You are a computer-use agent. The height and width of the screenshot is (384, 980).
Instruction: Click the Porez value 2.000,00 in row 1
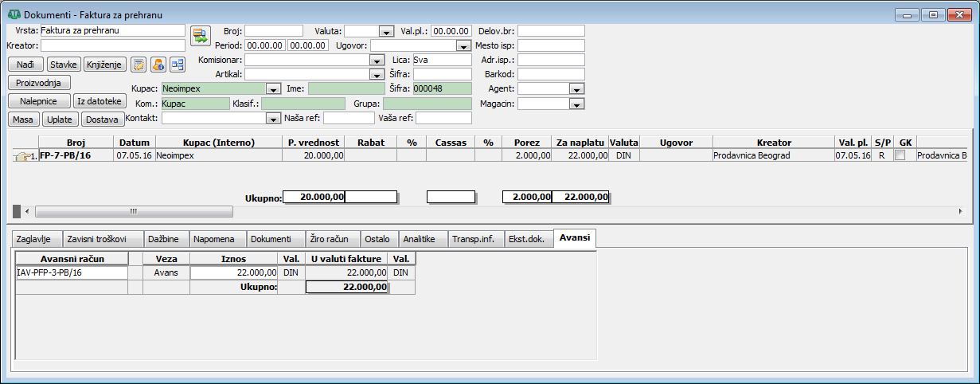coord(527,156)
